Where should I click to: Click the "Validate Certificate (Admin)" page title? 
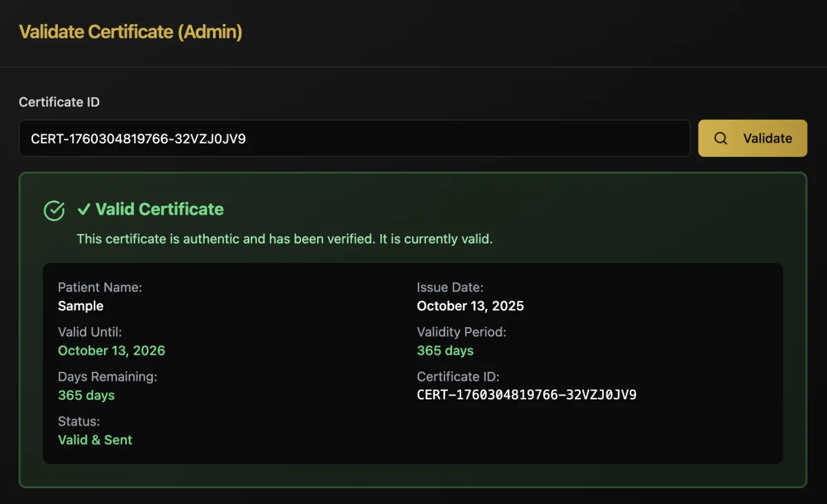click(x=130, y=32)
